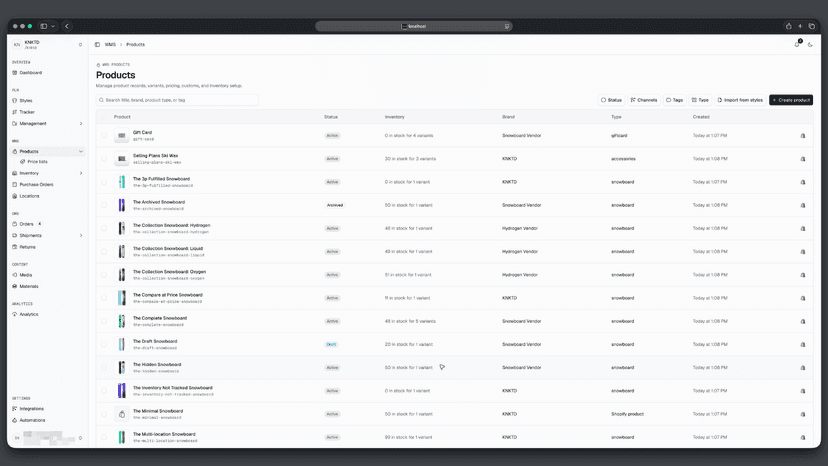Screen dimensions: 828x466
Task: Open The Collection Snowboard: Oxygen product
Action: point(169,272)
